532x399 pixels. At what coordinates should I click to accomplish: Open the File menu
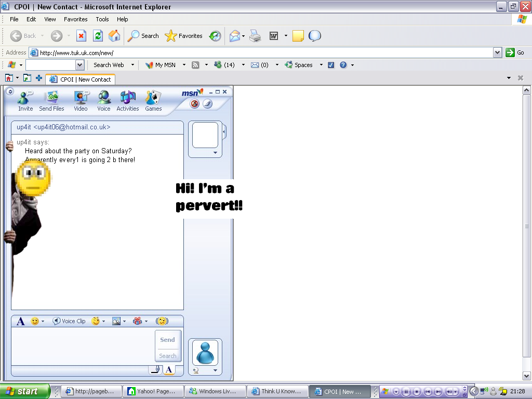pyautogui.click(x=14, y=19)
